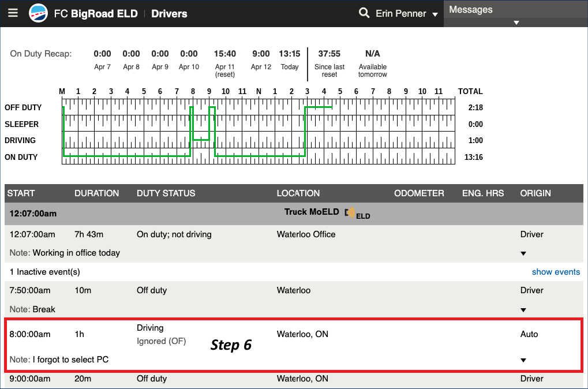Click the show events link
The image size is (588, 389).
point(556,272)
